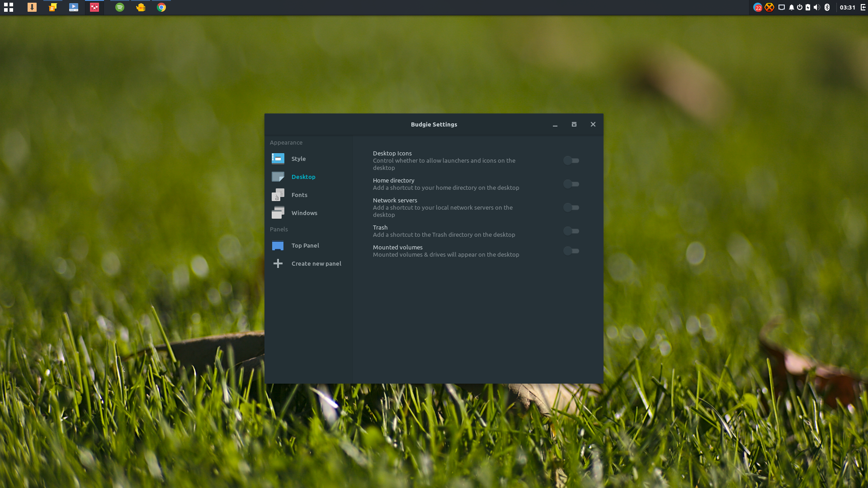Open the Fonts settings page
The height and width of the screenshot is (488, 868).
pyautogui.click(x=310, y=195)
